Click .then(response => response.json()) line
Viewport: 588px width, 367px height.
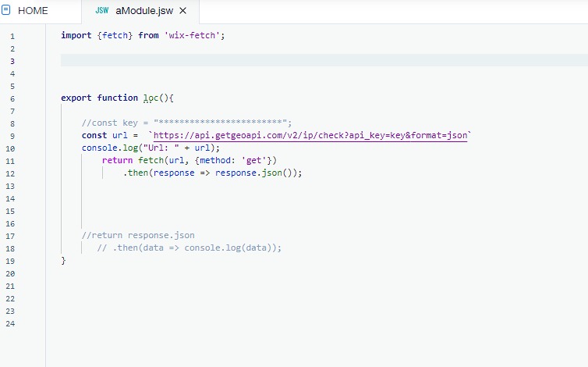click(212, 173)
